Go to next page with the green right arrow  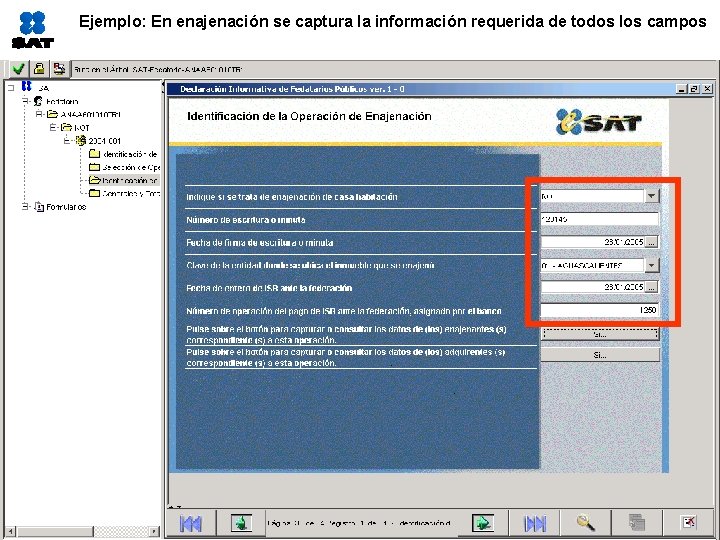point(483,523)
